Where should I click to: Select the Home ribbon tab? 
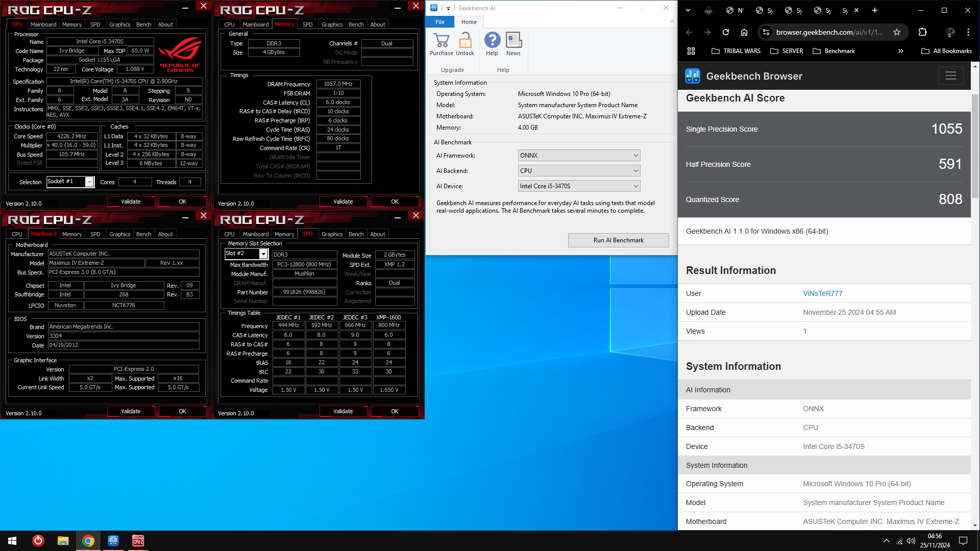coord(469,22)
